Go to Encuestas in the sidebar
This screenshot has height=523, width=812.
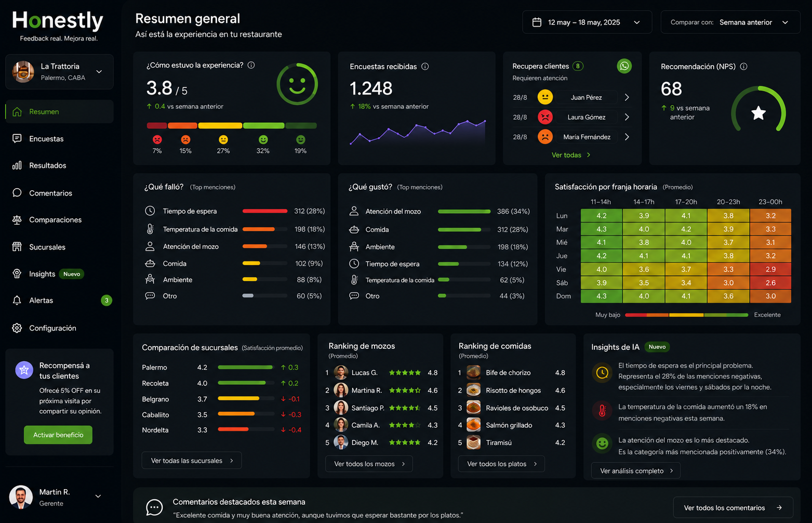[59, 139]
